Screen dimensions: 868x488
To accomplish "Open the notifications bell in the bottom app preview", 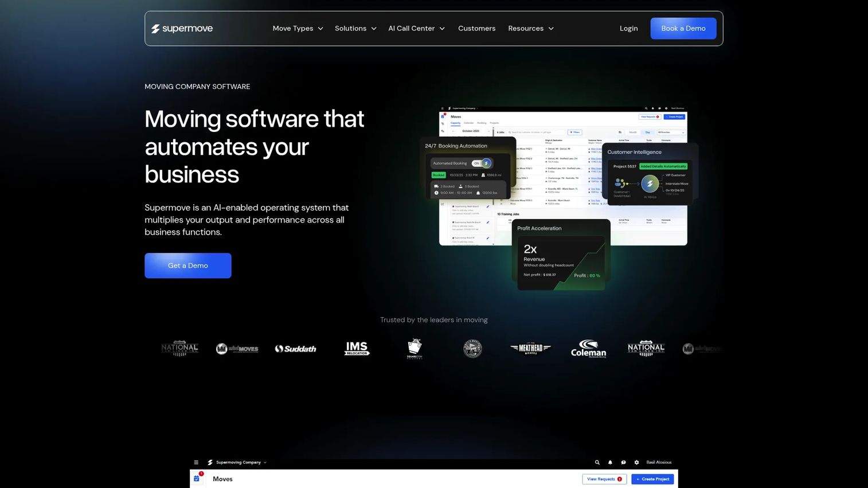I will 610,462.
